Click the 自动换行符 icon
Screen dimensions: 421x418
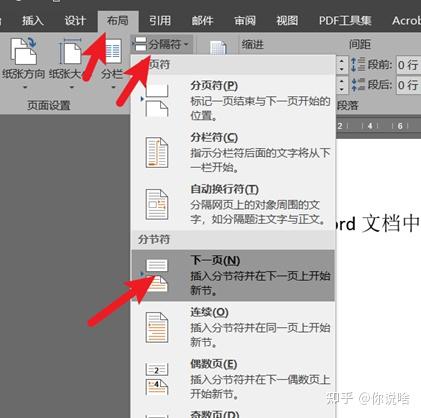point(157,204)
